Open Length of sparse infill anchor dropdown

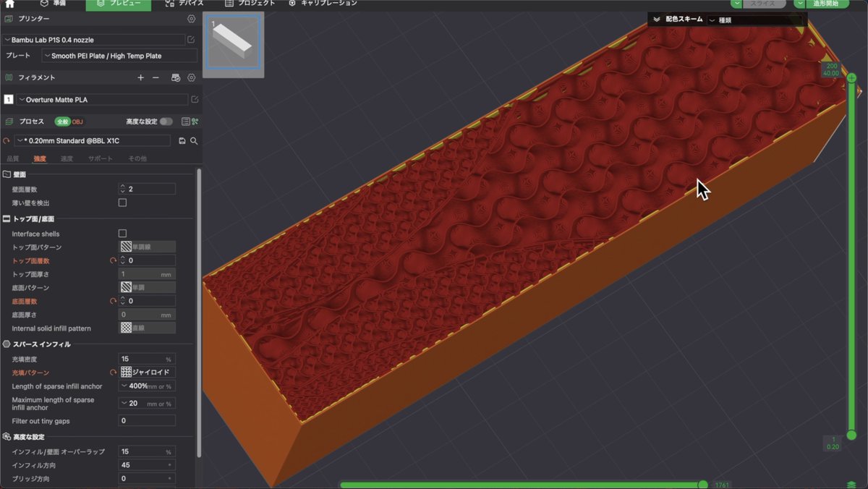pos(147,386)
